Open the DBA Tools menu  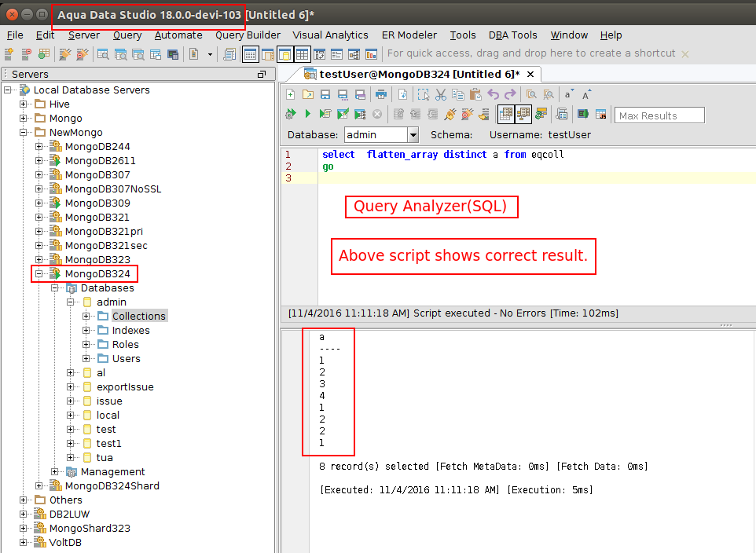click(512, 35)
